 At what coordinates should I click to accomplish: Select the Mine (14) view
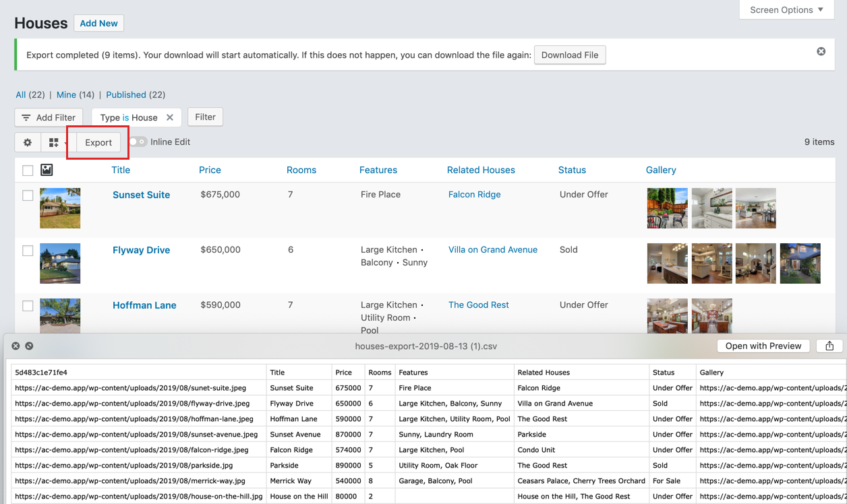click(x=76, y=95)
